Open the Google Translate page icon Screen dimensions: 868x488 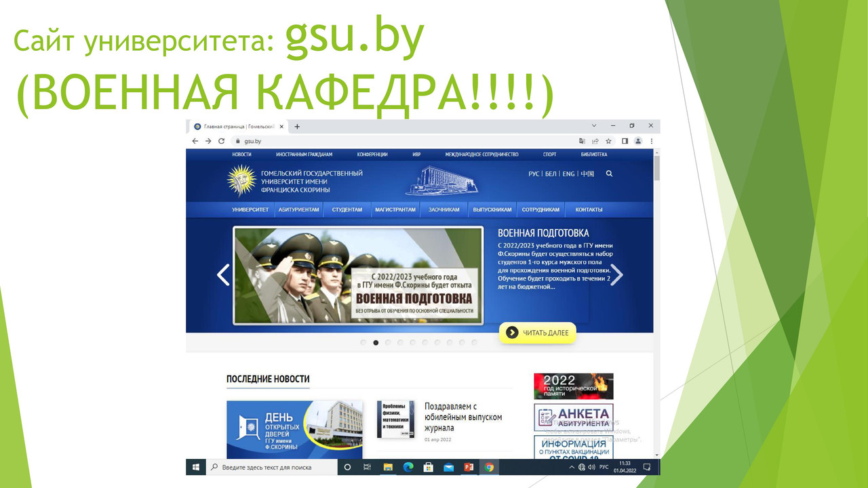[582, 141]
